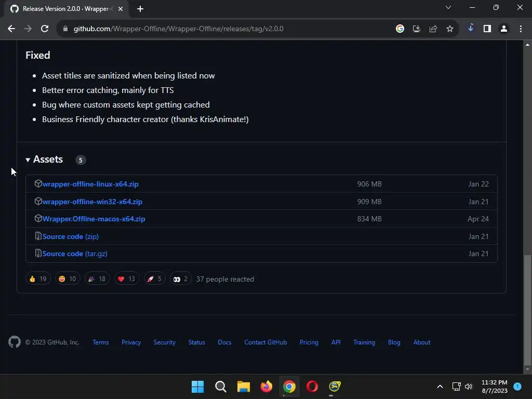Screen dimensions: 532x399
Task: Click the padlock site info icon
Action: (x=65, y=29)
